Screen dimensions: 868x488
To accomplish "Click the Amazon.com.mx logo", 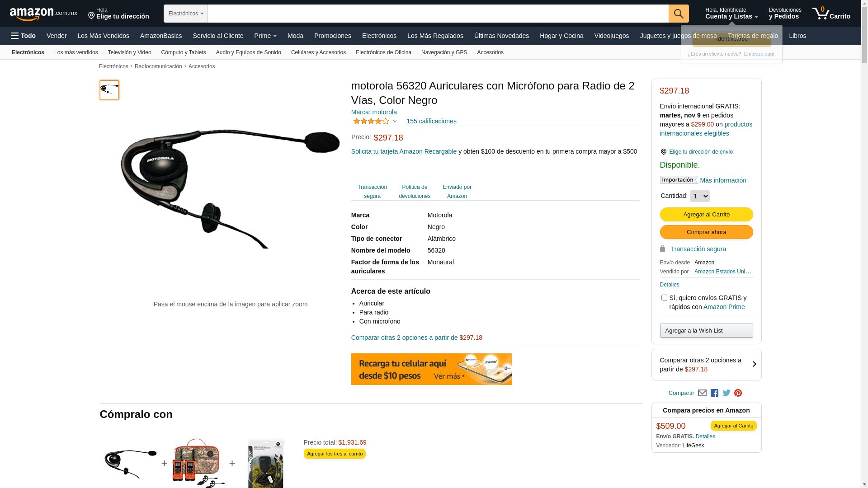I will 43,14.
